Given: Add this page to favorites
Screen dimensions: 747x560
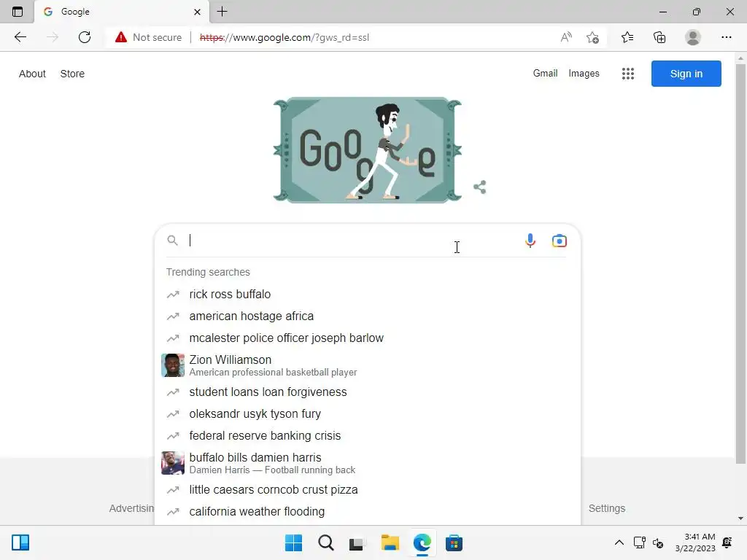Looking at the screenshot, I should pos(592,37).
